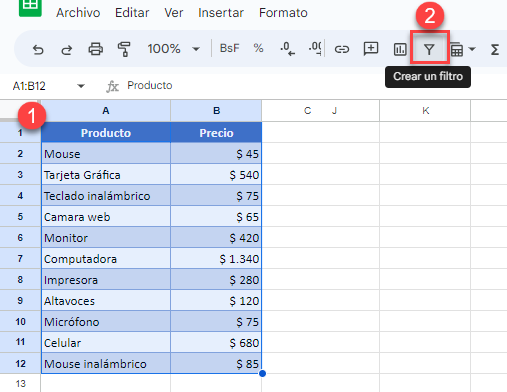This screenshot has height=392, width=507.
Task: Click the Producto header cell
Action: pyautogui.click(x=106, y=133)
